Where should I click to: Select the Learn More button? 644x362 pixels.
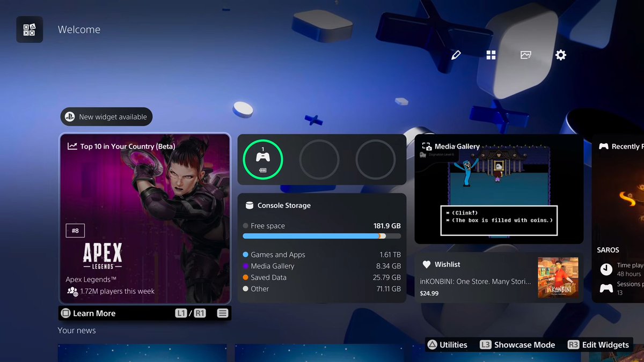click(88, 313)
